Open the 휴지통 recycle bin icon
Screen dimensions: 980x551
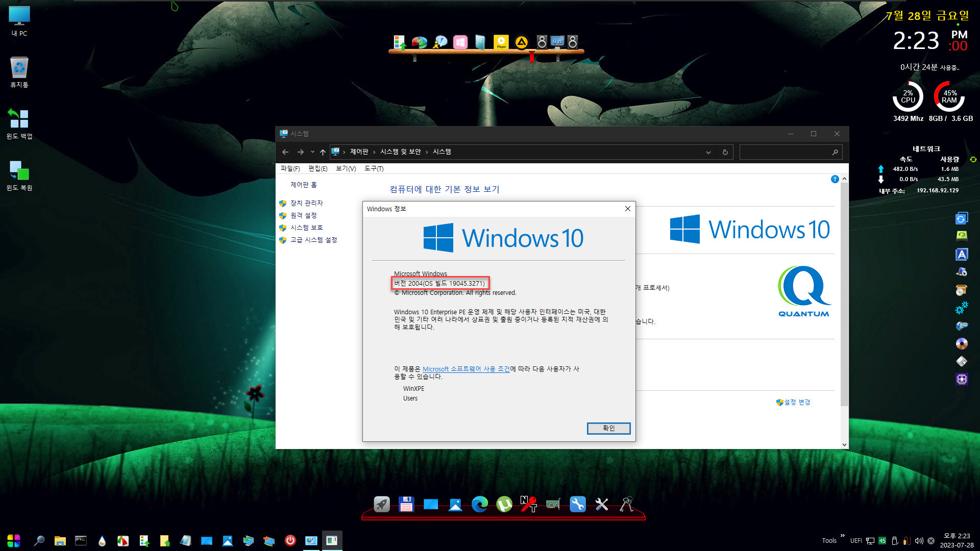coord(19,72)
